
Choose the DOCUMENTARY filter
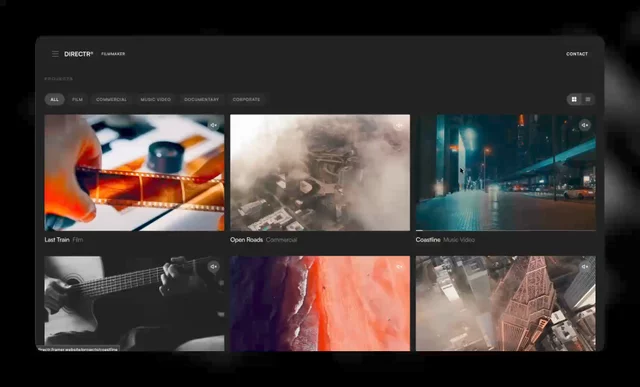click(x=202, y=100)
